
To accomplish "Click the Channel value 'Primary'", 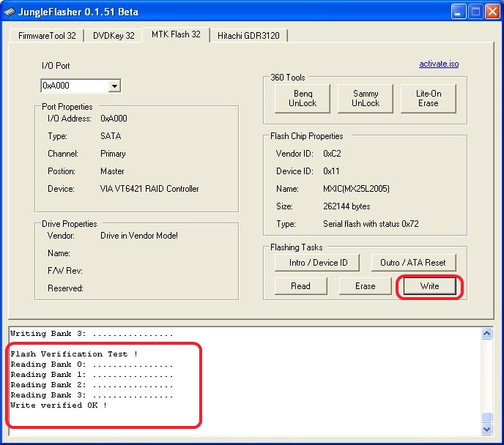I will click(x=113, y=154).
